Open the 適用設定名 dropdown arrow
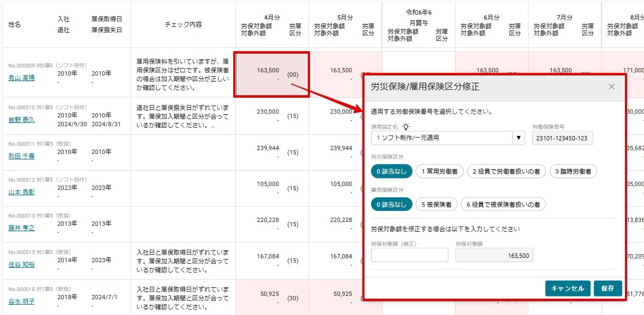 click(x=518, y=138)
